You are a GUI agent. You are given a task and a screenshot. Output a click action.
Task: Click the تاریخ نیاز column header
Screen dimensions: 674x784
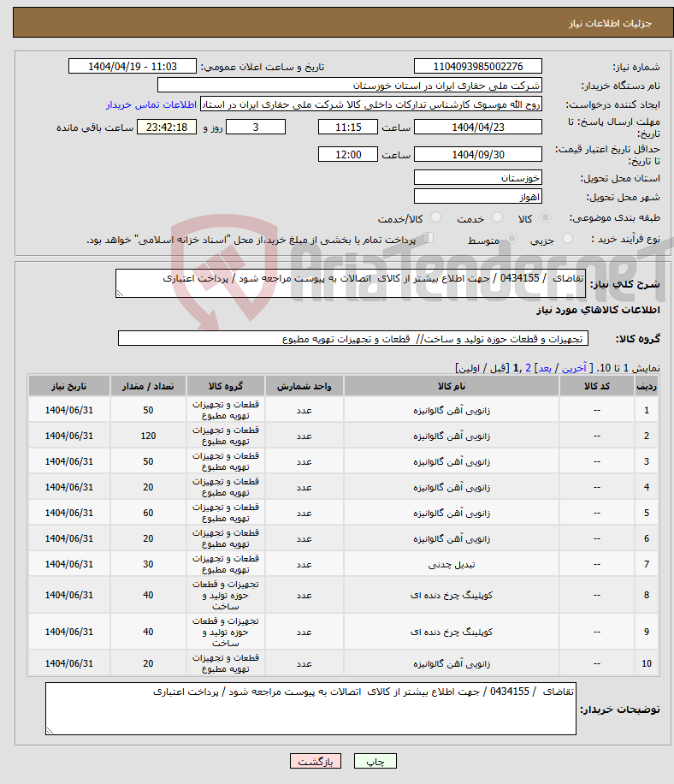(69, 386)
